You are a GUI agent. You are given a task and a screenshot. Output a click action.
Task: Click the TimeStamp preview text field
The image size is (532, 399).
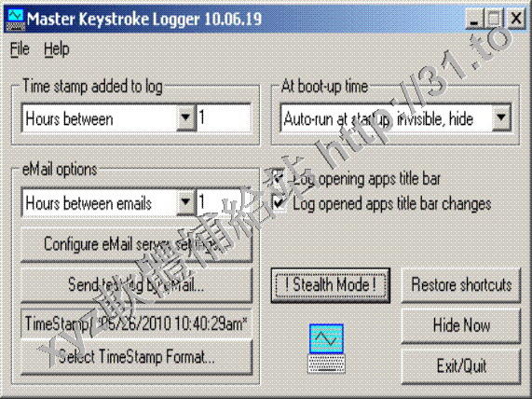[136, 323]
